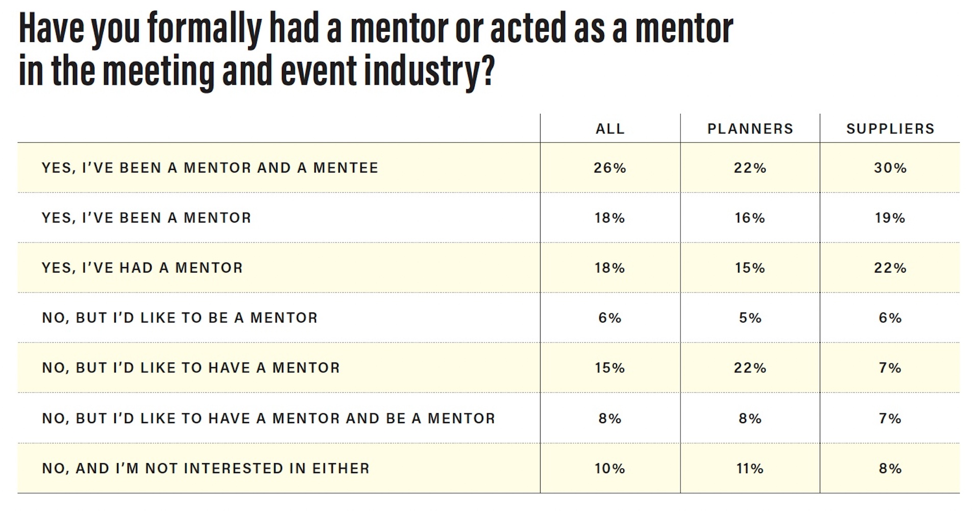Select the 16% cell under PLANNERS
Screen dimensions: 980x511
coord(750,218)
